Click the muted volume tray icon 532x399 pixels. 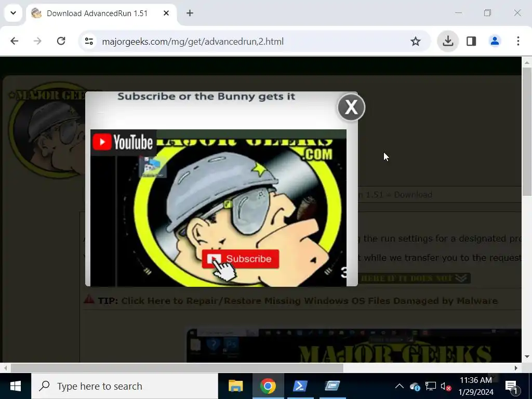coord(446,386)
